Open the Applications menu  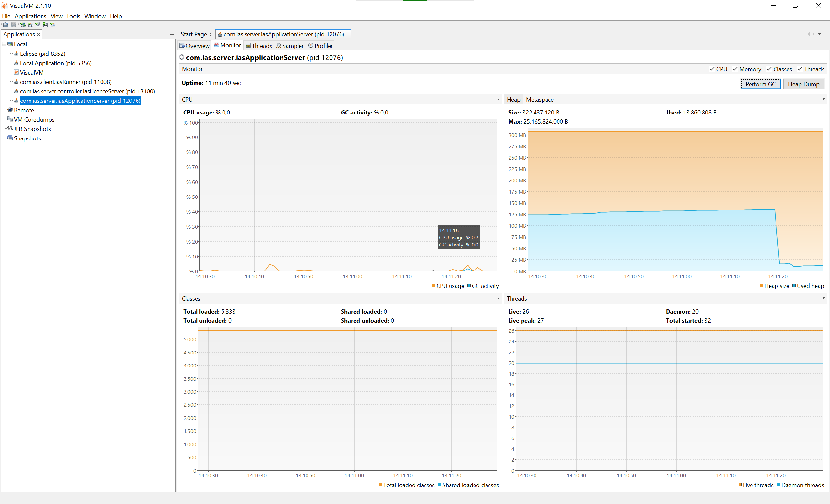coord(30,16)
